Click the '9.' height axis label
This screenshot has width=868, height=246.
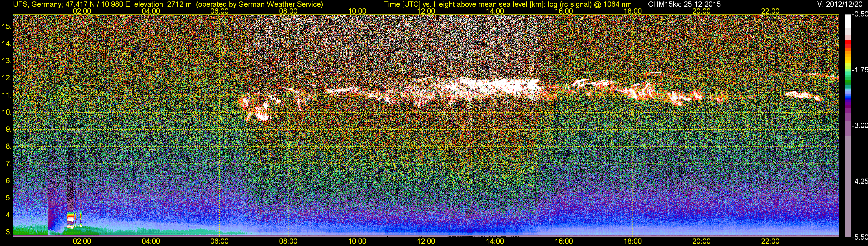8,129
